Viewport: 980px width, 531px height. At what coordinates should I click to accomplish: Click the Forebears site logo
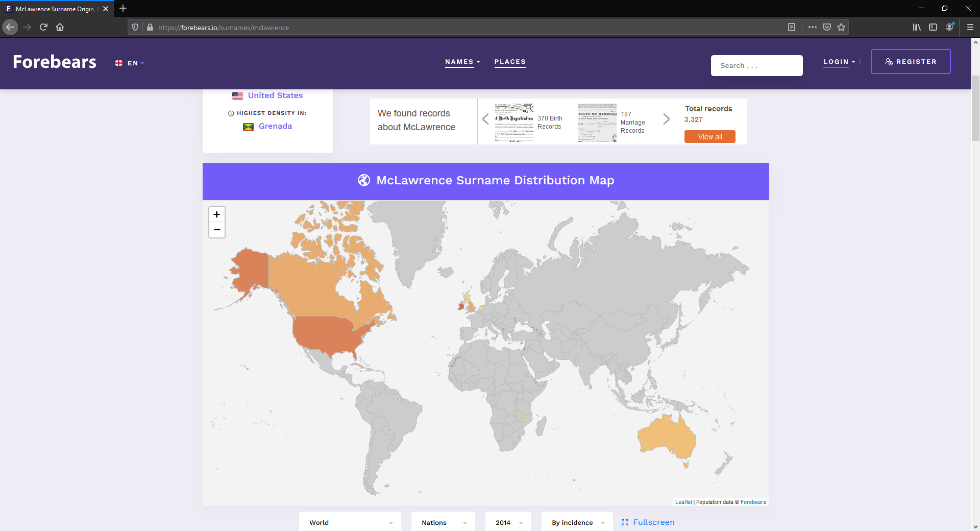tap(55, 62)
